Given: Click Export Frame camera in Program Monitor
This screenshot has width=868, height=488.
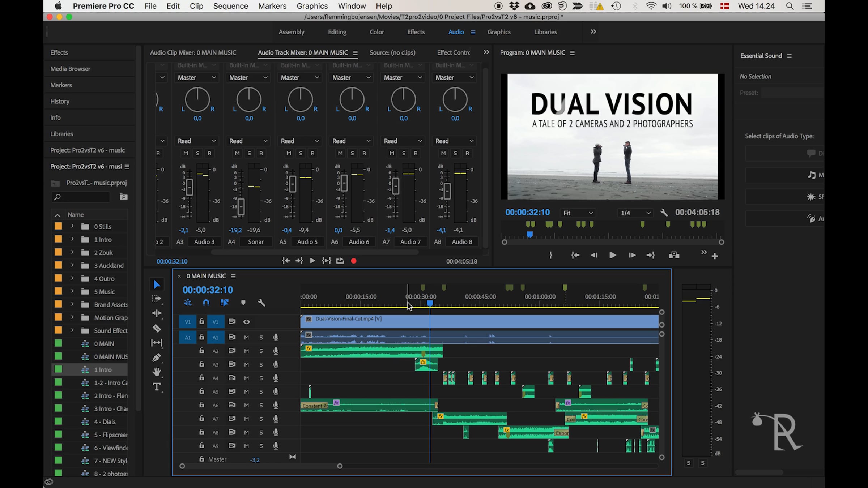Looking at the screenshot, I should click(674, 255).
